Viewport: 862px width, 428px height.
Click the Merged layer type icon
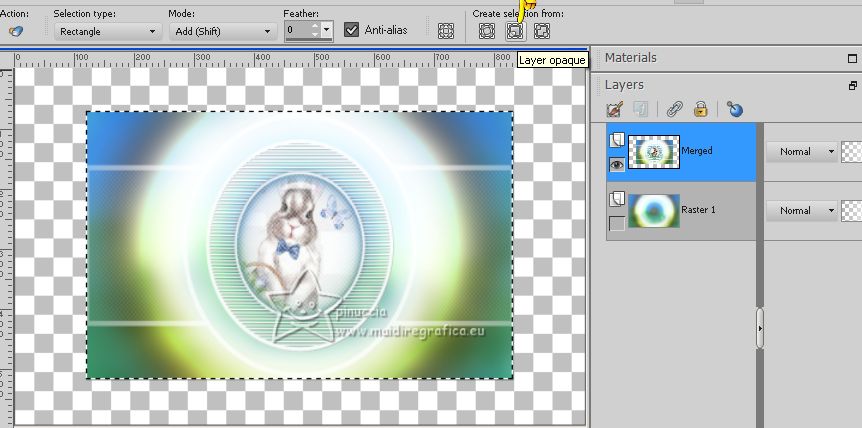pyautogui.click(x=617, y=141)
